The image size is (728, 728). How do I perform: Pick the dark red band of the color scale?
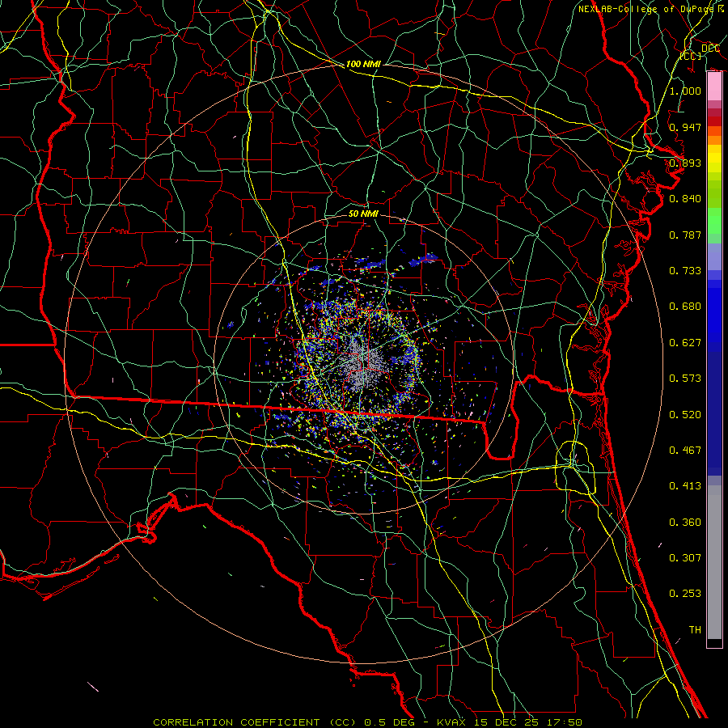click(714, 121)
